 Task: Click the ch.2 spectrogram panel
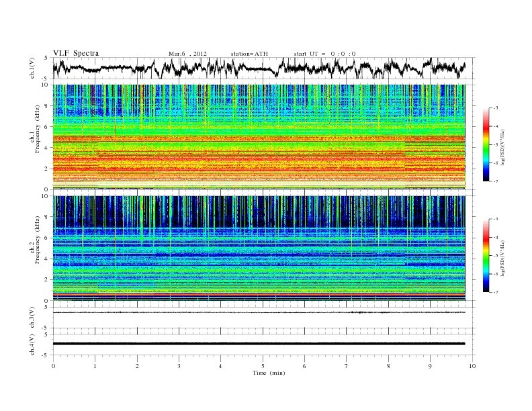(259, 248)
